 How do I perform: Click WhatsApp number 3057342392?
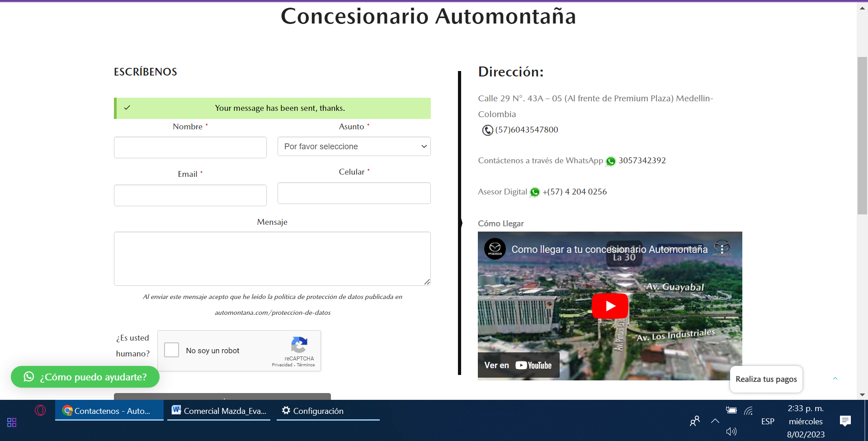point(642,161)
